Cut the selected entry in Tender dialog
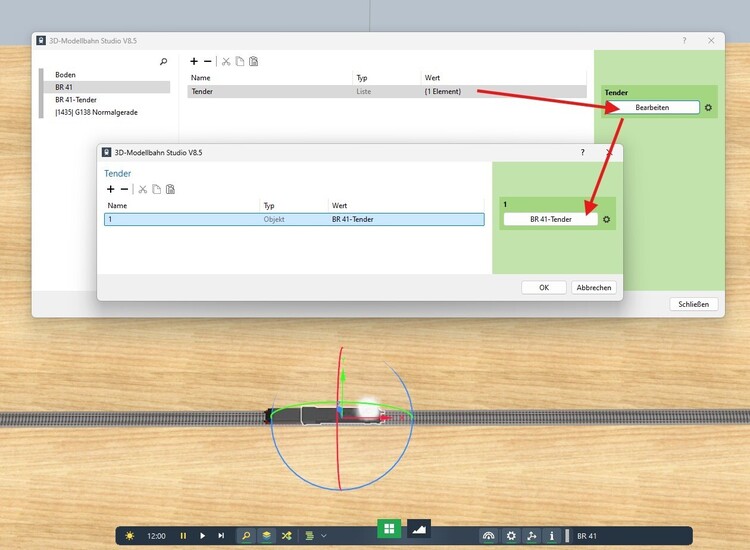Image resolution: width=750 pixels, height=550 pixels. pyautogui.click(x=143, y=189)
